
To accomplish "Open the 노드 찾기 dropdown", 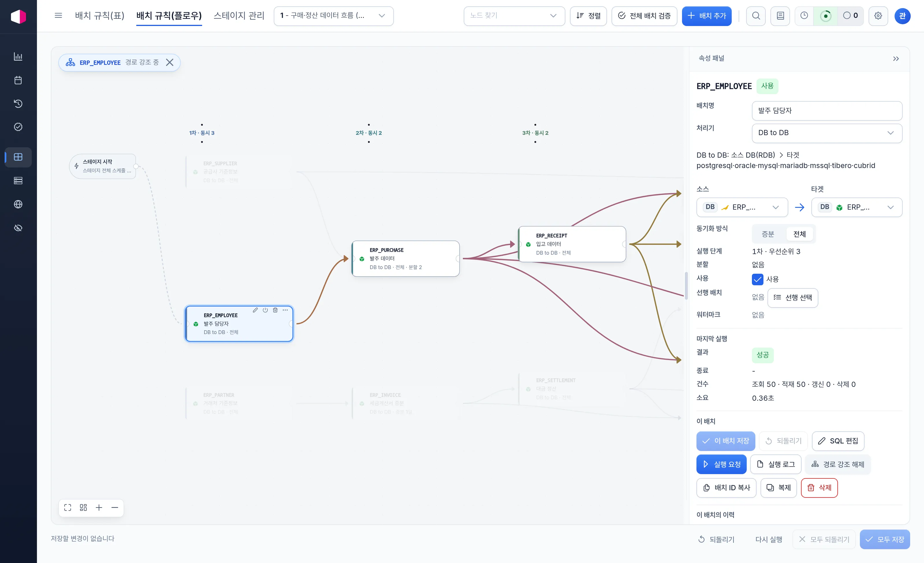I will pyautogui.click(x=514, y=16).
